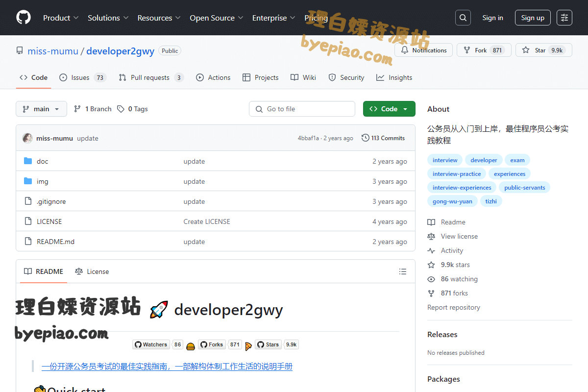View the 86 watching sidebar link

point(453,279)
